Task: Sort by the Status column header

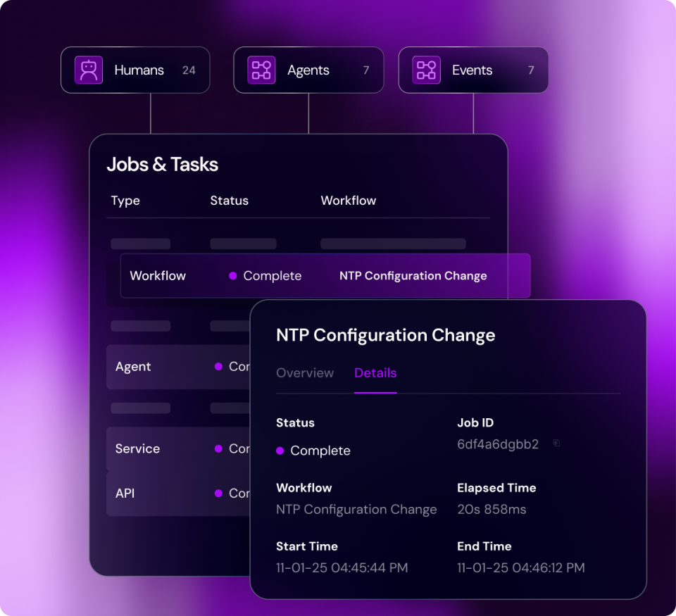Action: 230,201
